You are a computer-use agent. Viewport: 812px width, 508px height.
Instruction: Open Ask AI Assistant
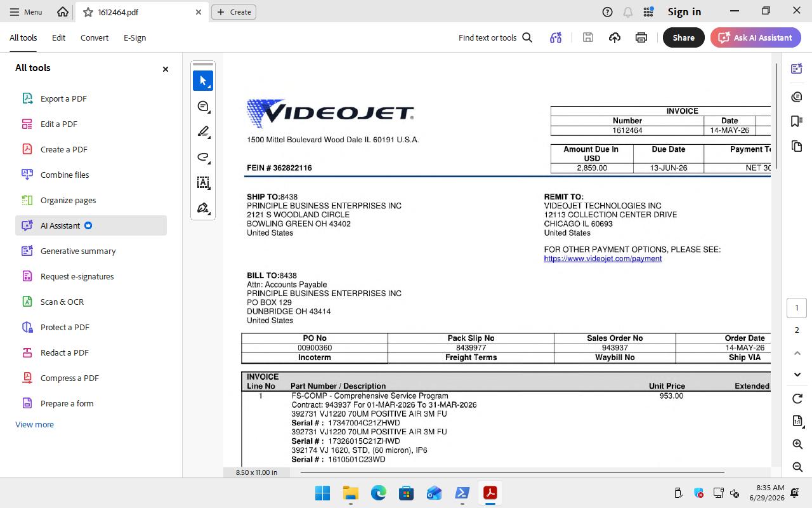tap(756, 37)
